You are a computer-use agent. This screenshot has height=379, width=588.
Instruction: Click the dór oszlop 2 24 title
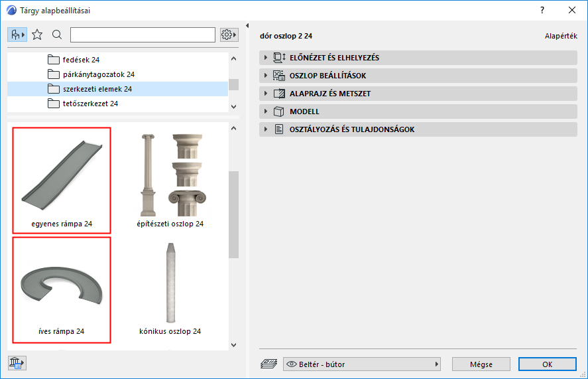point(286,36)
